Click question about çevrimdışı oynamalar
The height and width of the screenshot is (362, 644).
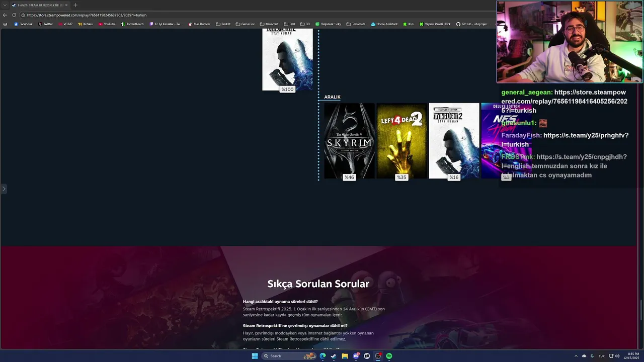295,326
